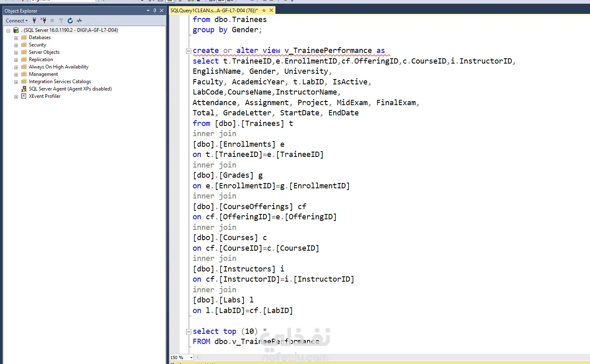Expand the Server Objects folder
This screenshot has height=364, width=590.
16,53
